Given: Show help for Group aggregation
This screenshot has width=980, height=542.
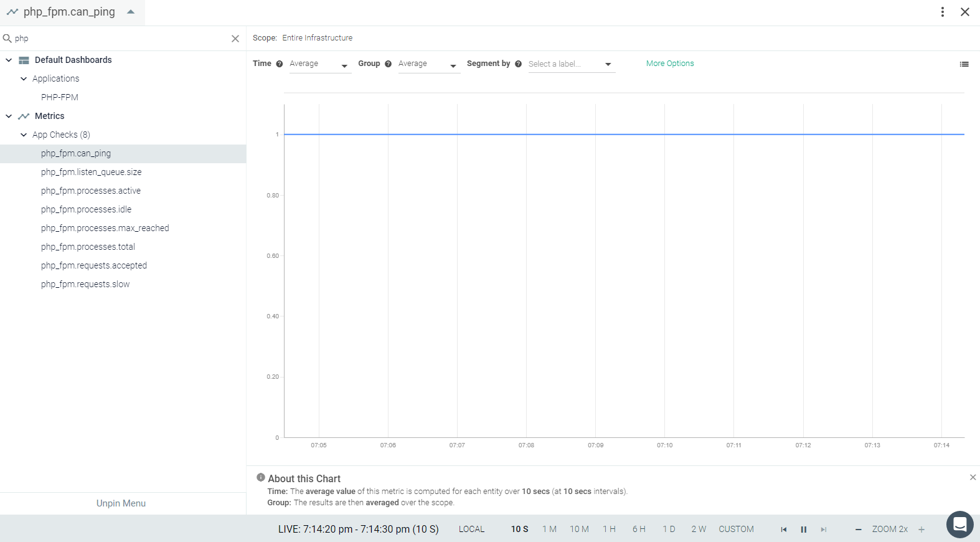Looking at the screenshot, I should 389,64.
